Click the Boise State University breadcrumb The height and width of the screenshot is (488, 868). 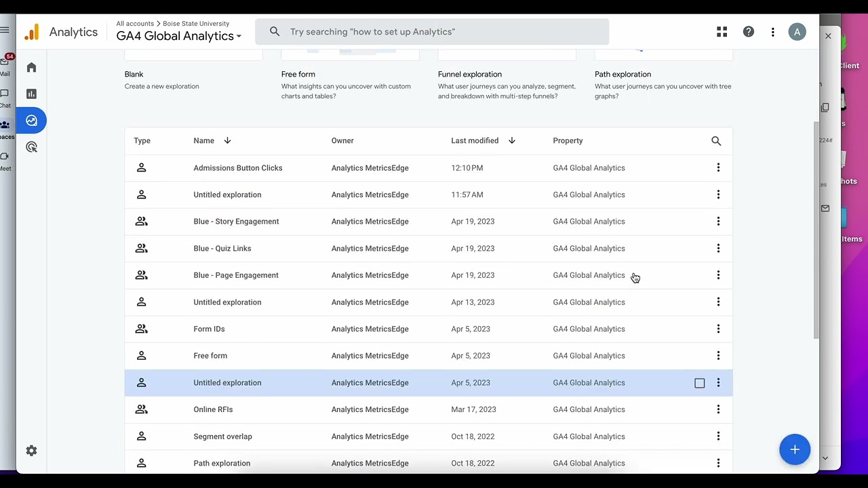[196, 24]
